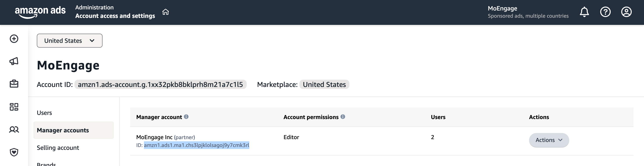Select Manager accounts menu item

pos(74,130)
